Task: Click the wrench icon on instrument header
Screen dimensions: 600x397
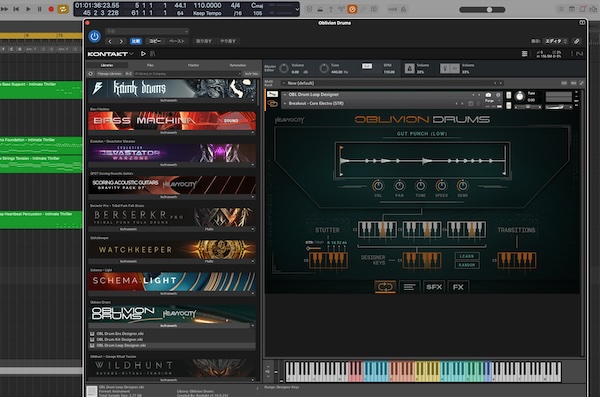Action: click(272, 94)
